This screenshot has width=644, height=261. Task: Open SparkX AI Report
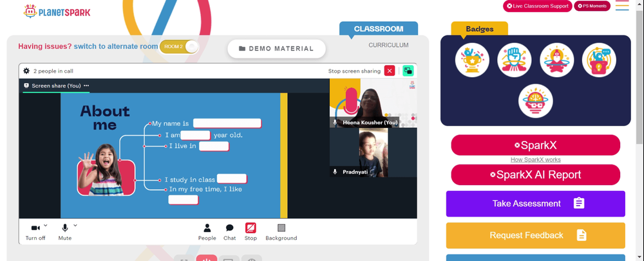click(x=536, y=175)
